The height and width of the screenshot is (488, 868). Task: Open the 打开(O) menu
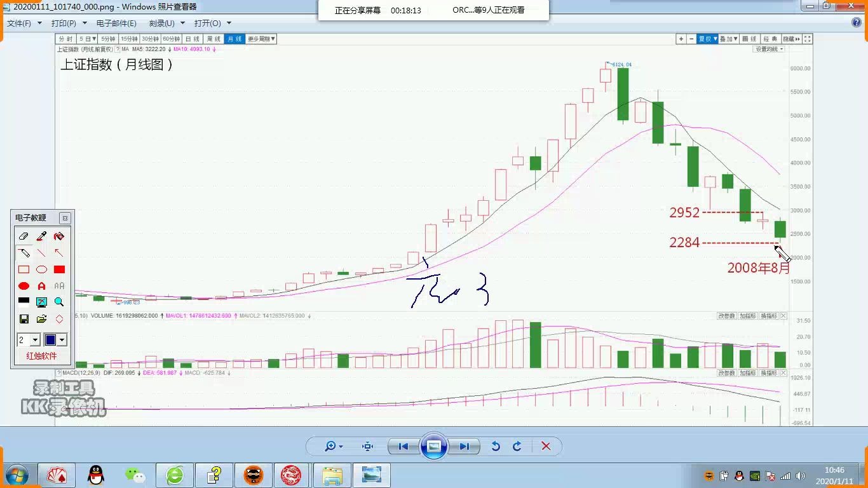point(213,23)
